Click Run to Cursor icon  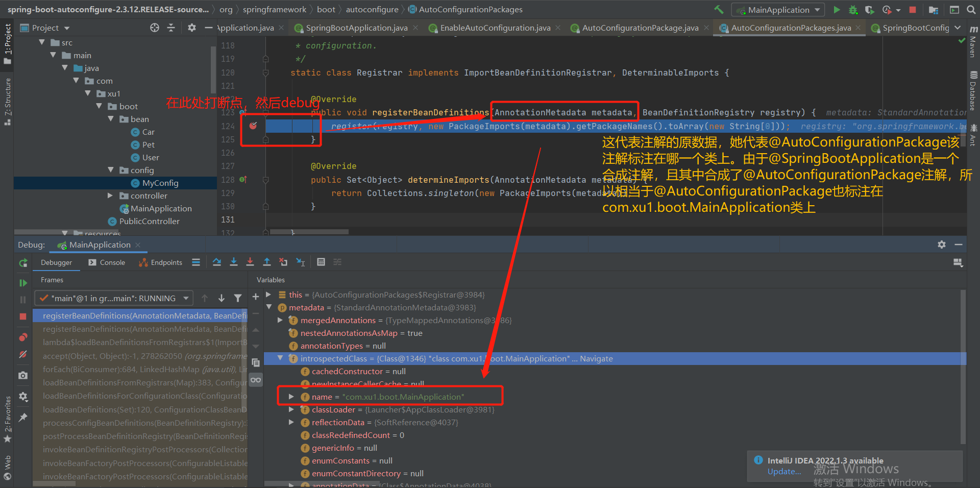click(301, 262)
